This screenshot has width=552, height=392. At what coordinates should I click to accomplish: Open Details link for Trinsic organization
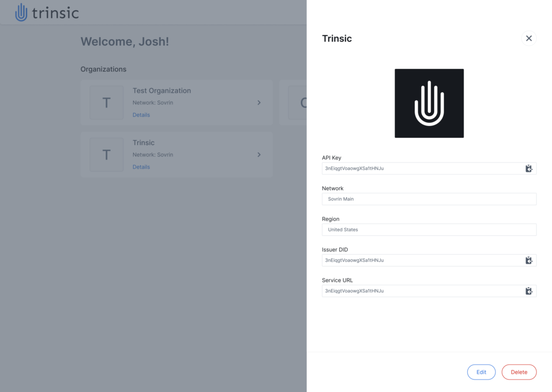pos(141,167)
